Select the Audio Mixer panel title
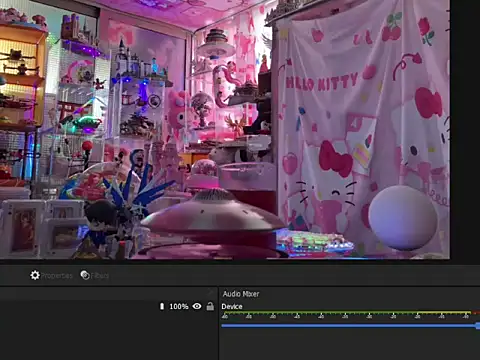 pos(241,294)
